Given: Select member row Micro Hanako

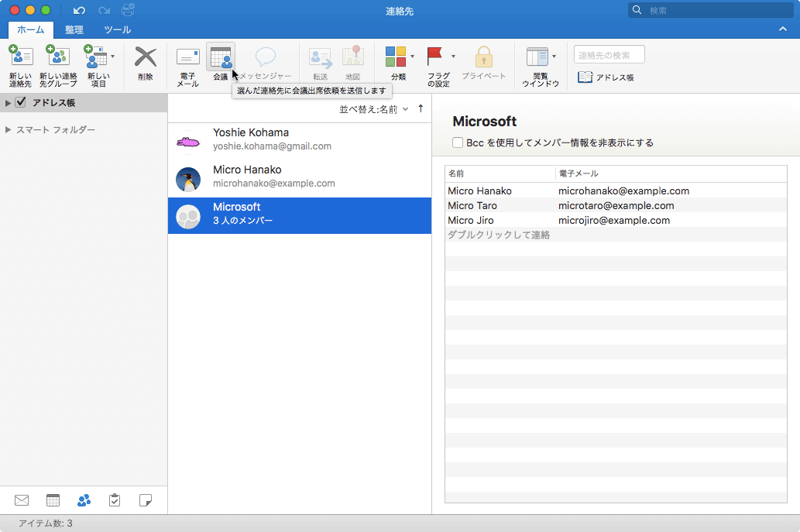Looking at the screenshot, I should point(616,190).
